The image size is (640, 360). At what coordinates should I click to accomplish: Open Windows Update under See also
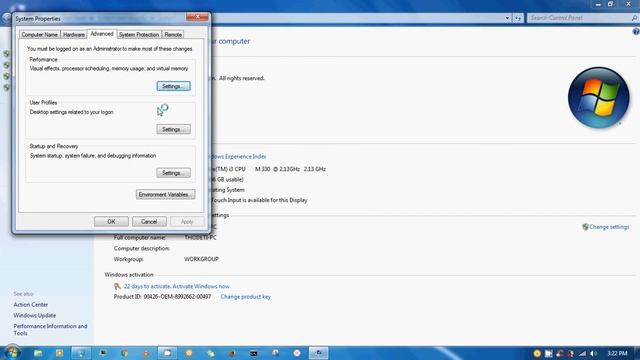click(35, 316)
